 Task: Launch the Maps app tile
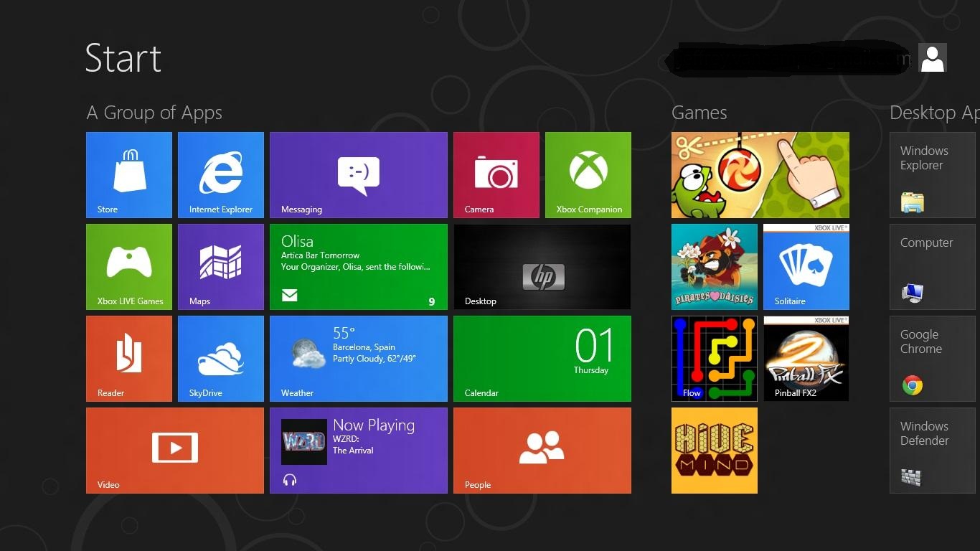tap(221, 267)
